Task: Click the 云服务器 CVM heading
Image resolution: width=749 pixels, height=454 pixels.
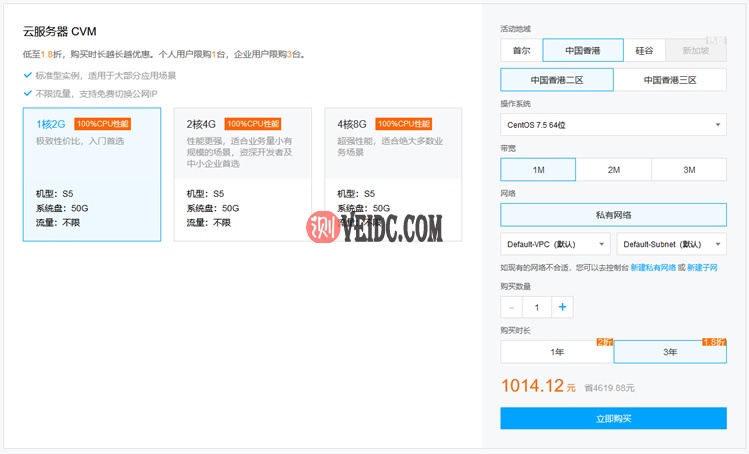Action: [x=60, y=32]
